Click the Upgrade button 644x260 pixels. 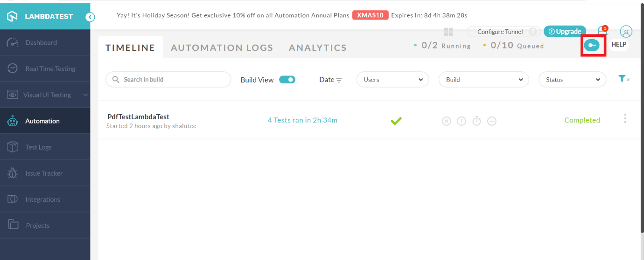click(x=565, y=32)
